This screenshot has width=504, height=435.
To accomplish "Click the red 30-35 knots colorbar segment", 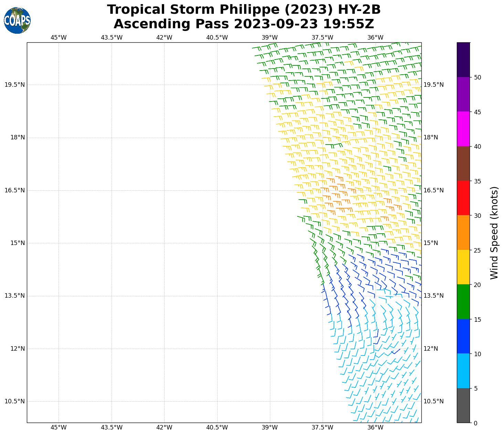I will [463, 198].
